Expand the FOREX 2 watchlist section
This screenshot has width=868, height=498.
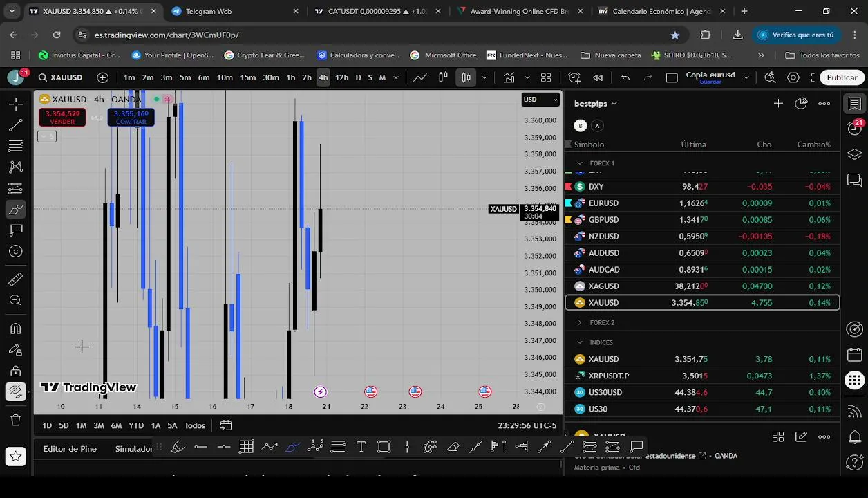click(580, 322)
